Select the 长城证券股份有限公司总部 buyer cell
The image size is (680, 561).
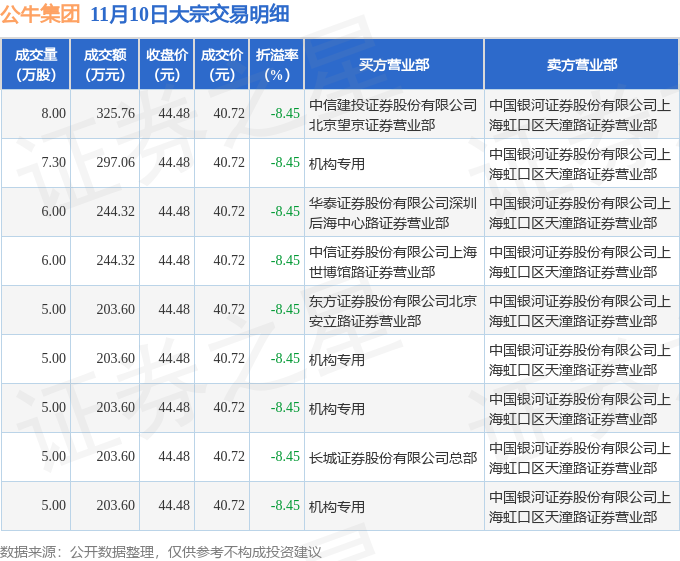click(393, 457)
